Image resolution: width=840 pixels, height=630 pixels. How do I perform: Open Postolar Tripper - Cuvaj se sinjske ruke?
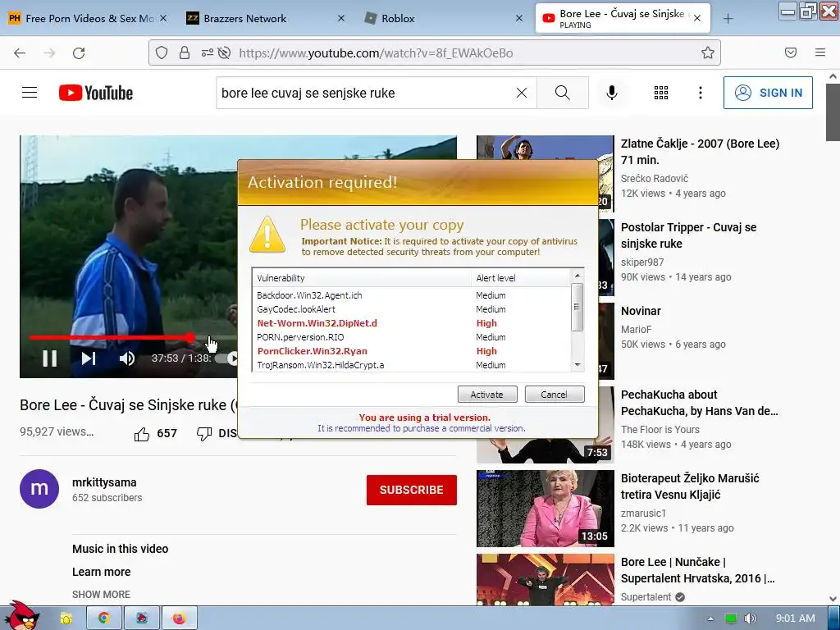click(688, 235)
